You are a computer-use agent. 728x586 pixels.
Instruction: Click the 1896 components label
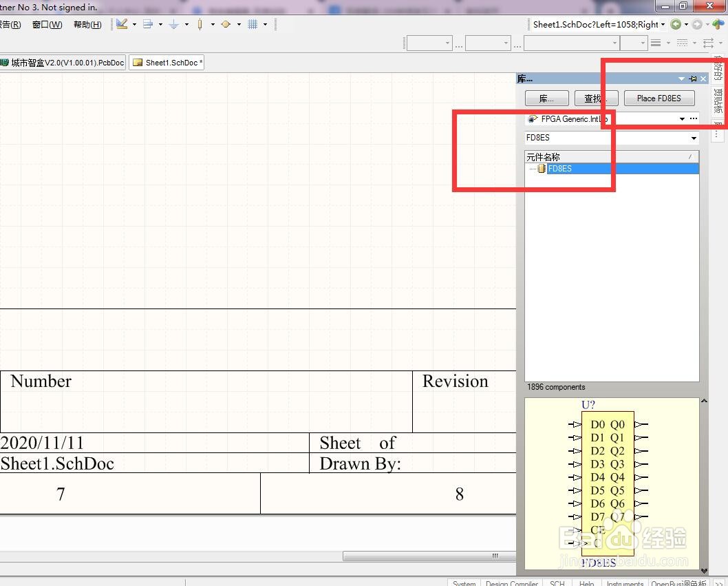pos(556,387)
